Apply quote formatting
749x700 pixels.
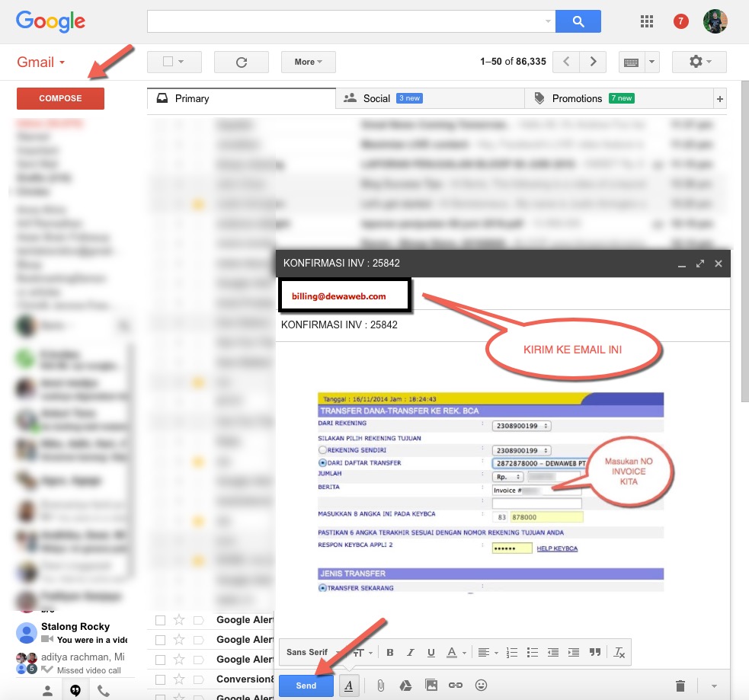(595, 652)
